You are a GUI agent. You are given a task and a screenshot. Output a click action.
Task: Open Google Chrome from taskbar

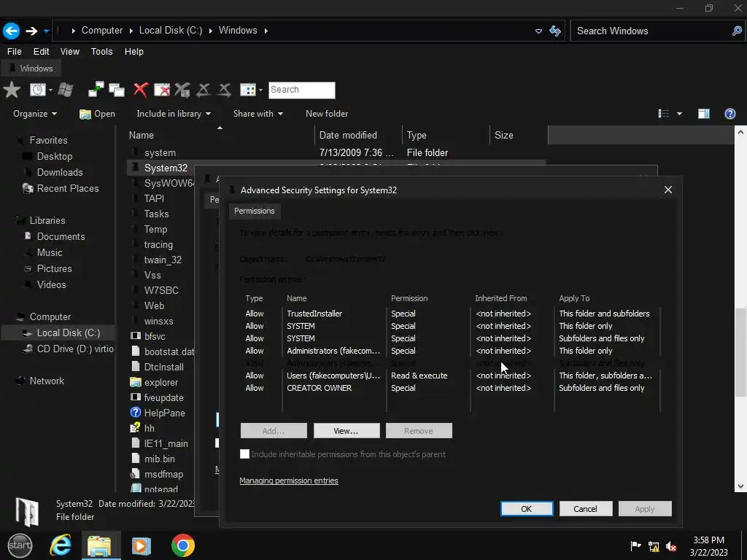[183, 545]
